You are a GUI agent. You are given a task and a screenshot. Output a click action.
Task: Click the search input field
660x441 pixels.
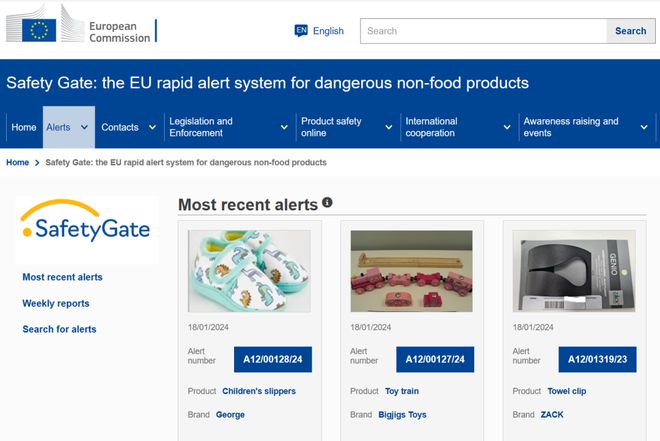483,31
